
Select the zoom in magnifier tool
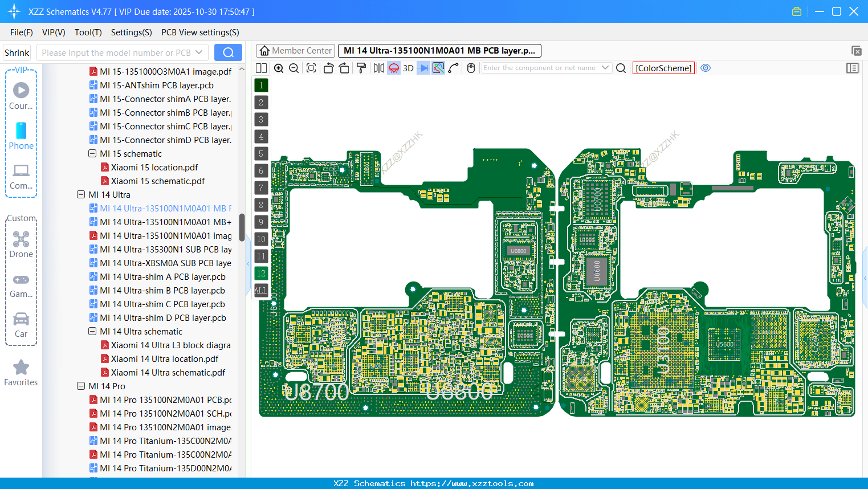(x=279, y=67)
